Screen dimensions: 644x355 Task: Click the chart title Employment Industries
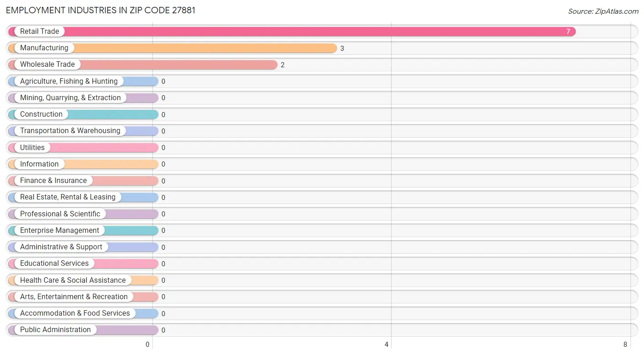click(x=101, y=10)
